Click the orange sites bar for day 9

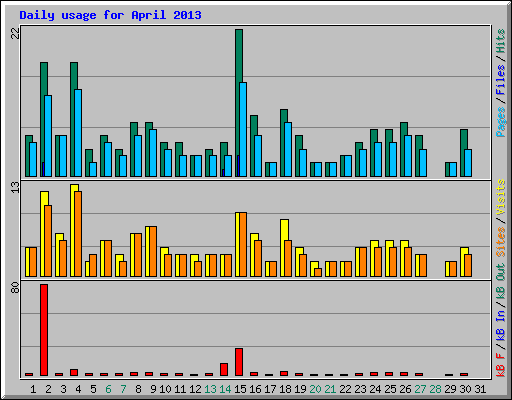153,251
